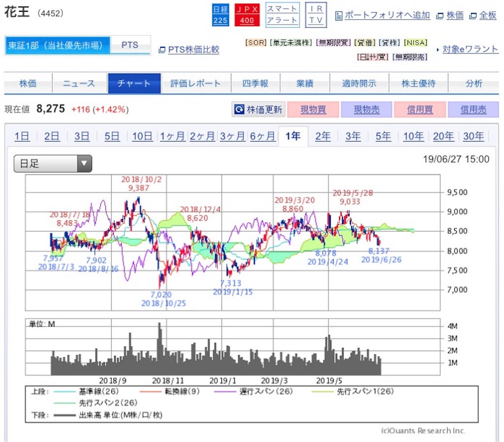Open the 業績 tab
The width and height of the screenshot is (504, 442).
coord(305,84)
